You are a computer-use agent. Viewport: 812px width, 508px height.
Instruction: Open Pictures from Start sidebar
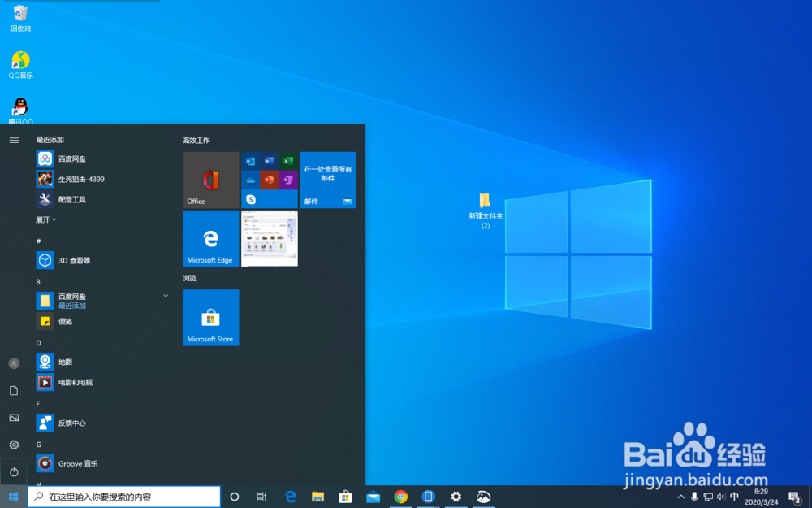coord(14,418)
